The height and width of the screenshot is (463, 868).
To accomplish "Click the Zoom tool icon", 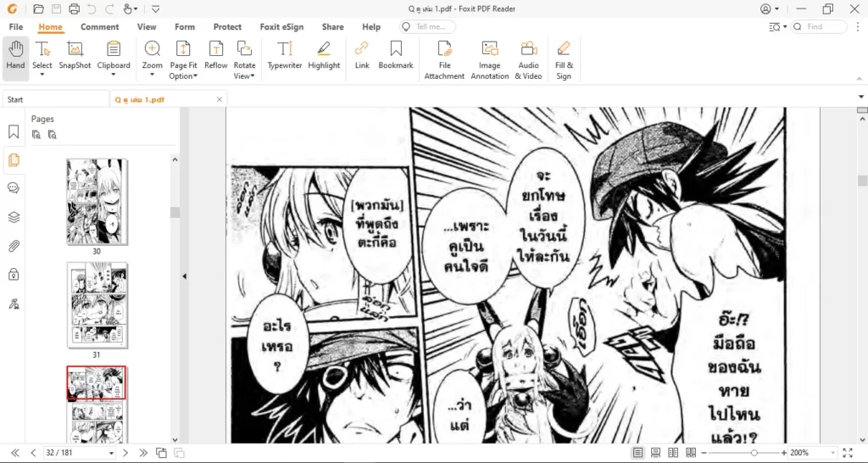I will (153, 50).
